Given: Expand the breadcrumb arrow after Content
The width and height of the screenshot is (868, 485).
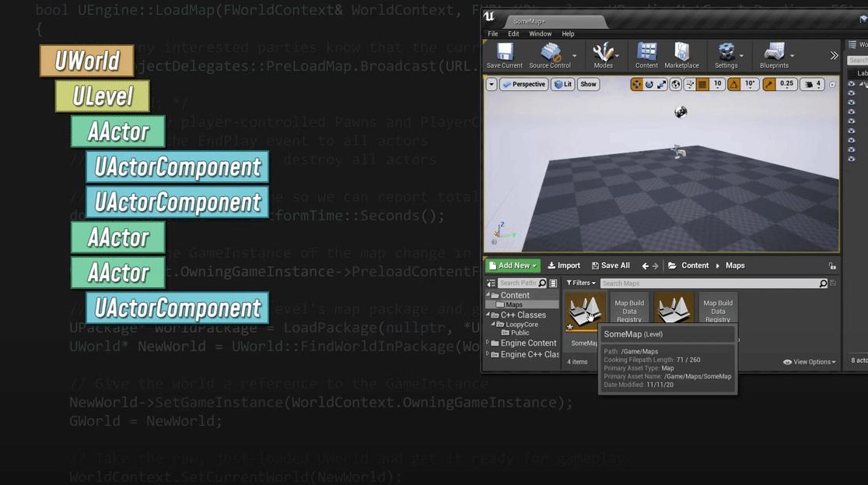Looking at the screenshot, I should [717, 265].
